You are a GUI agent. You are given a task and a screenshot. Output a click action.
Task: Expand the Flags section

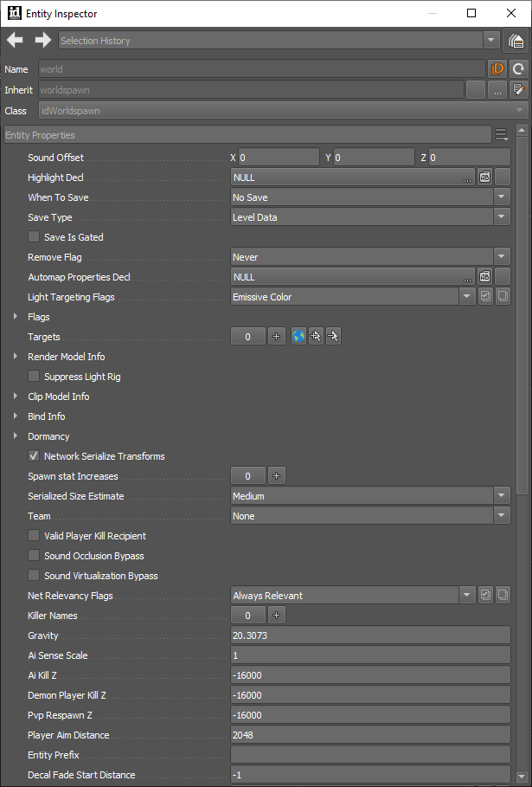click(x=16, y=316)
